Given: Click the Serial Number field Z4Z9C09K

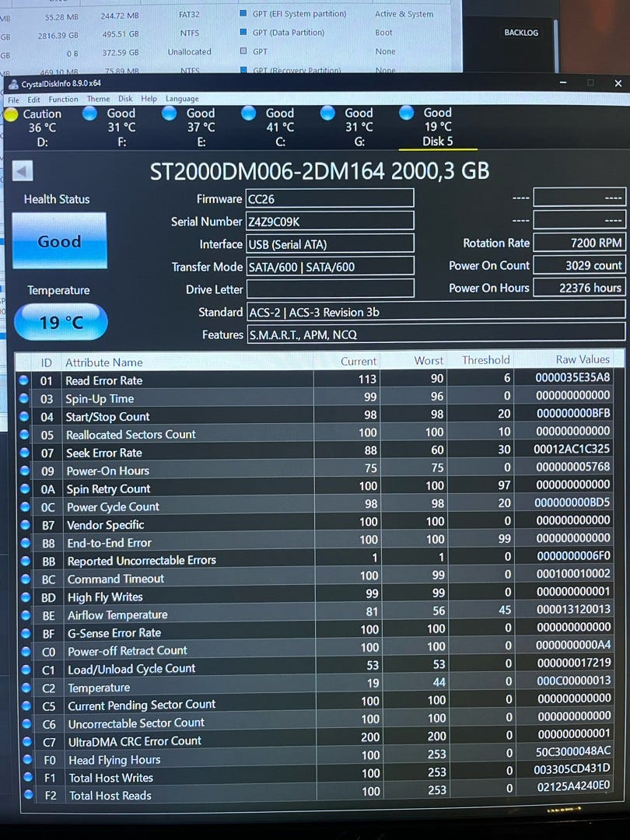Looking at the screenshot, I should pyautogui.click(x=330, y=221).
